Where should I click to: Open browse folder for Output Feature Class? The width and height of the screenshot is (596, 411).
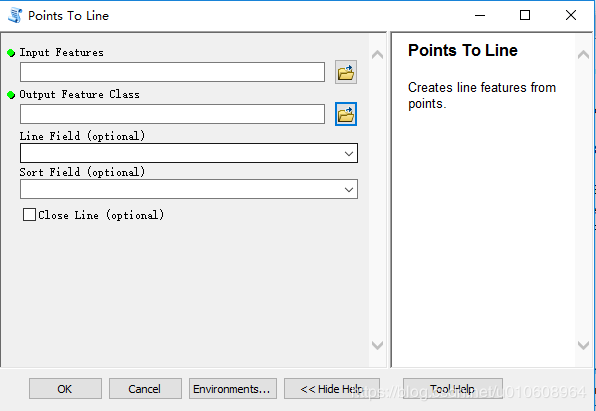(x=346, y=114)
